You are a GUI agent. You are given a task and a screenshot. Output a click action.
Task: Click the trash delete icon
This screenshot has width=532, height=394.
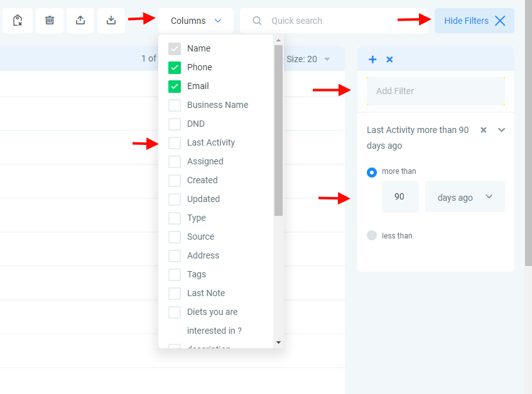[x=50, y=21]
